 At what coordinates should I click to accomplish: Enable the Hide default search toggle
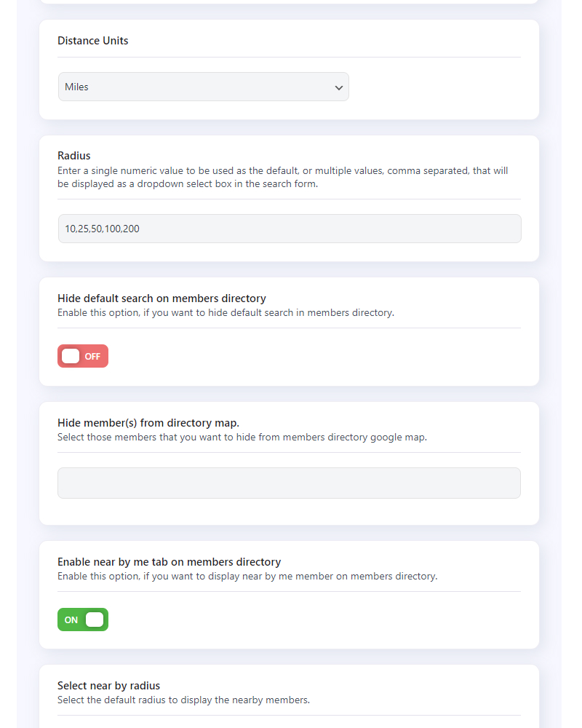(83, 356)
